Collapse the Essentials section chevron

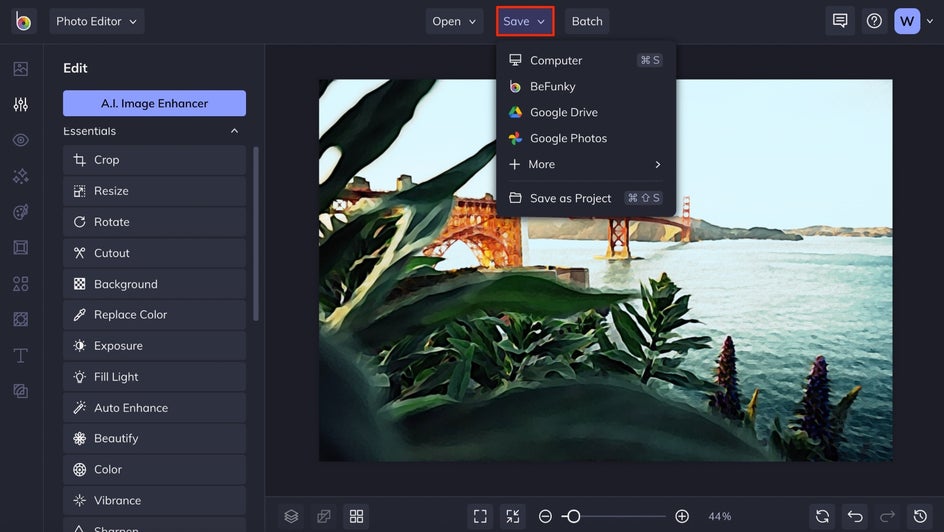click(234, 131)
